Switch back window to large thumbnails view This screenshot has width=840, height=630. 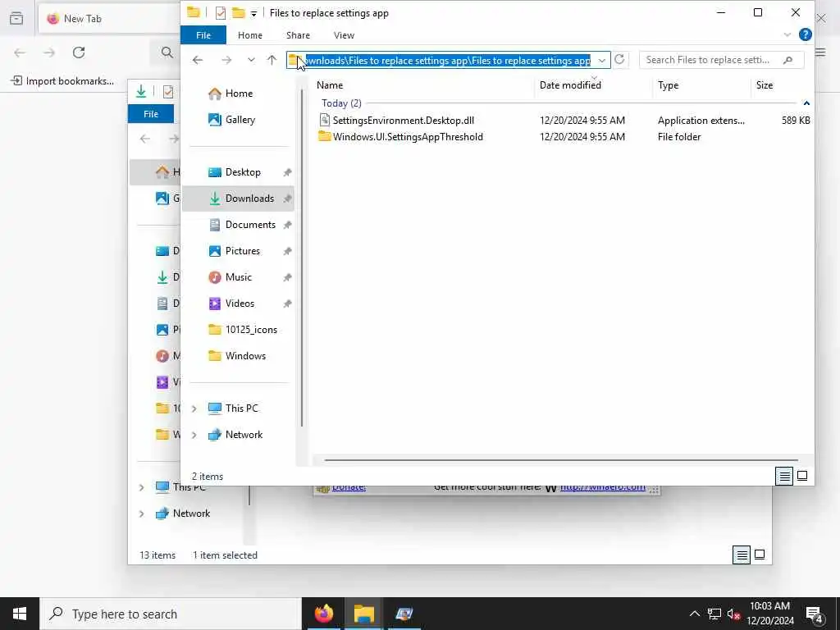point(760,555)
